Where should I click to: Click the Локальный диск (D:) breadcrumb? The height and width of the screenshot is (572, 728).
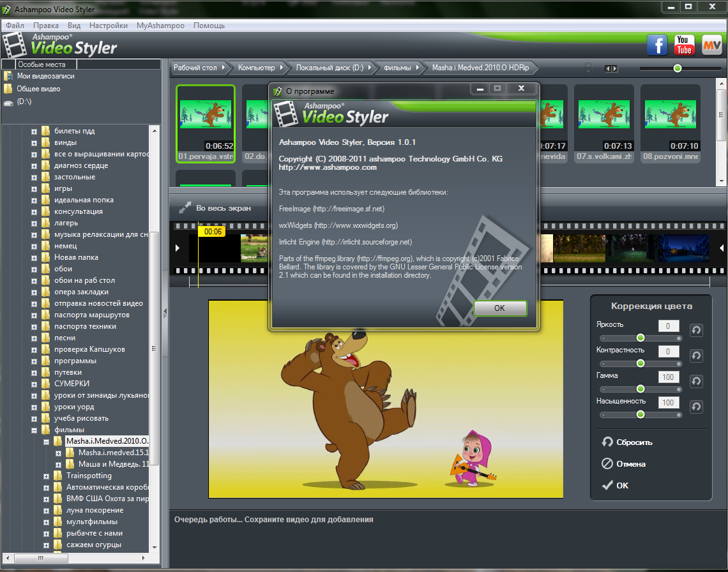tap(333, 68)
